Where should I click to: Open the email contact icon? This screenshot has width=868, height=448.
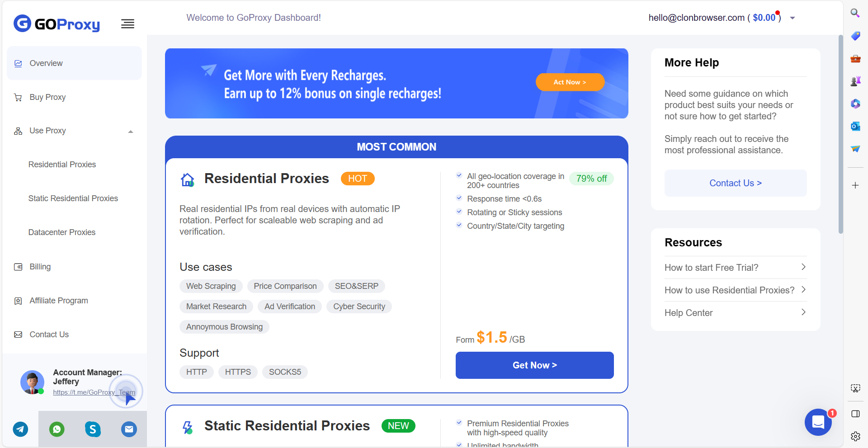point(129,429)
